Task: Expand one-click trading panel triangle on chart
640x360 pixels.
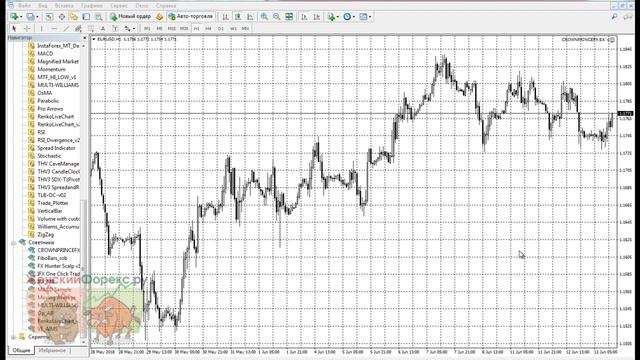Action: pyautogui.click(x=94, y=39)
